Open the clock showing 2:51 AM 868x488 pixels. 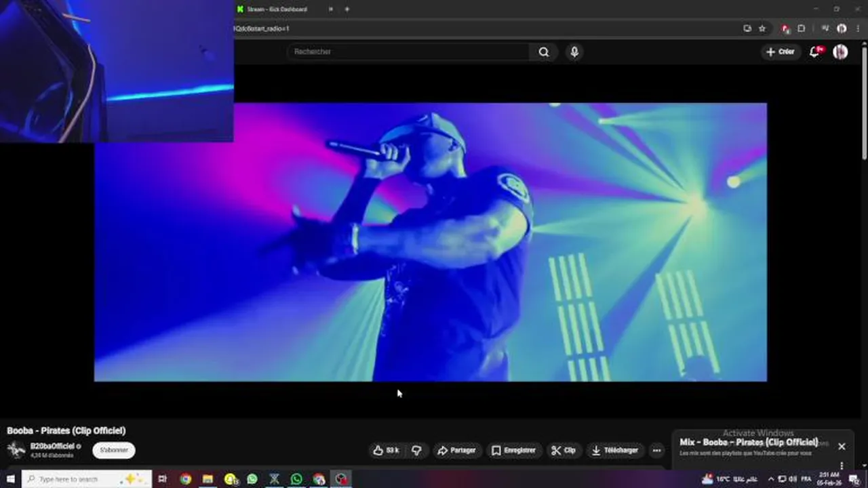click(829, 479)
